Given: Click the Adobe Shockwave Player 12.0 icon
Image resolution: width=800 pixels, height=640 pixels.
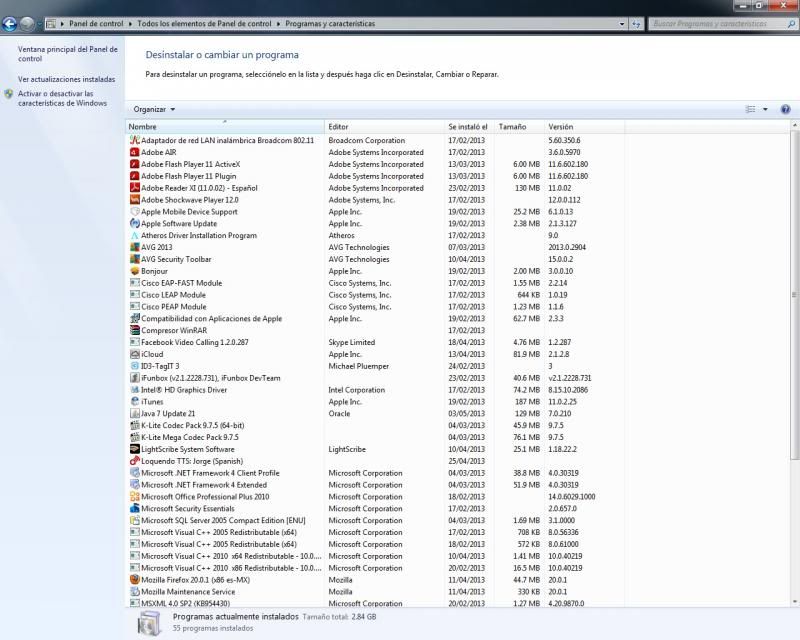Looking at the screenshot, I should point(135,200).
